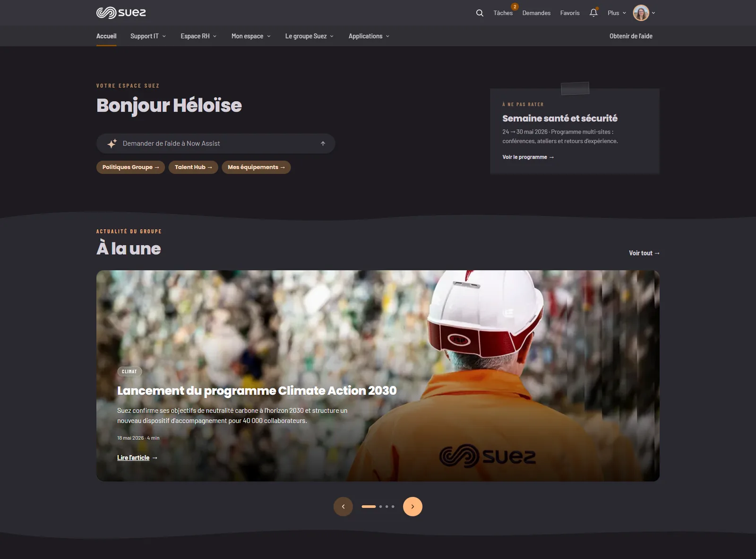Expand the Le groupe Suez menu
This screenshot has width=756, height=559.
[309, 36]
